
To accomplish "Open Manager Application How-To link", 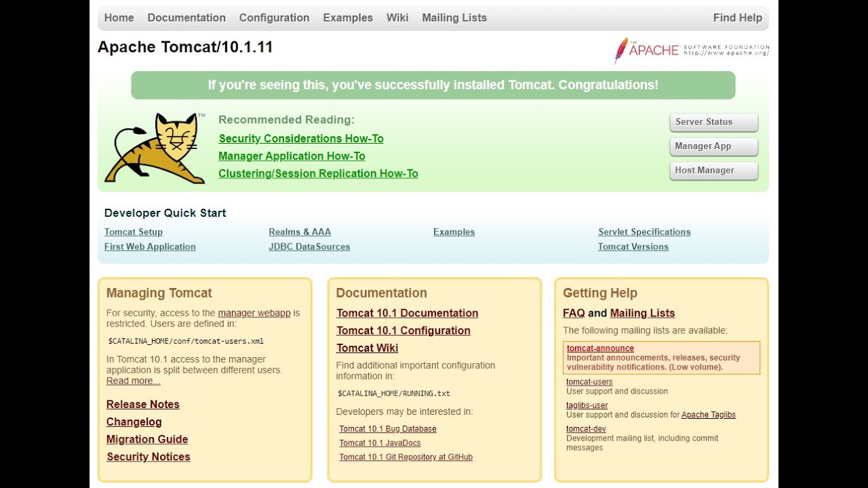I will (292, 156).
